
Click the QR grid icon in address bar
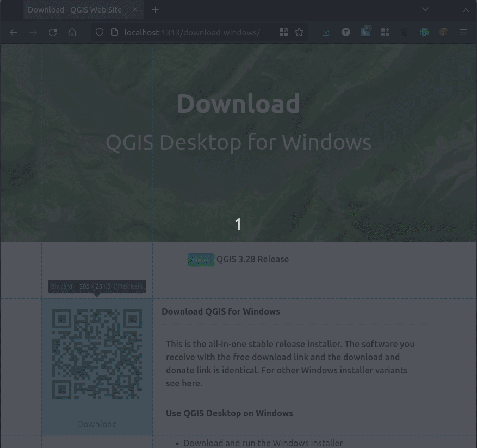pos(284,32)
